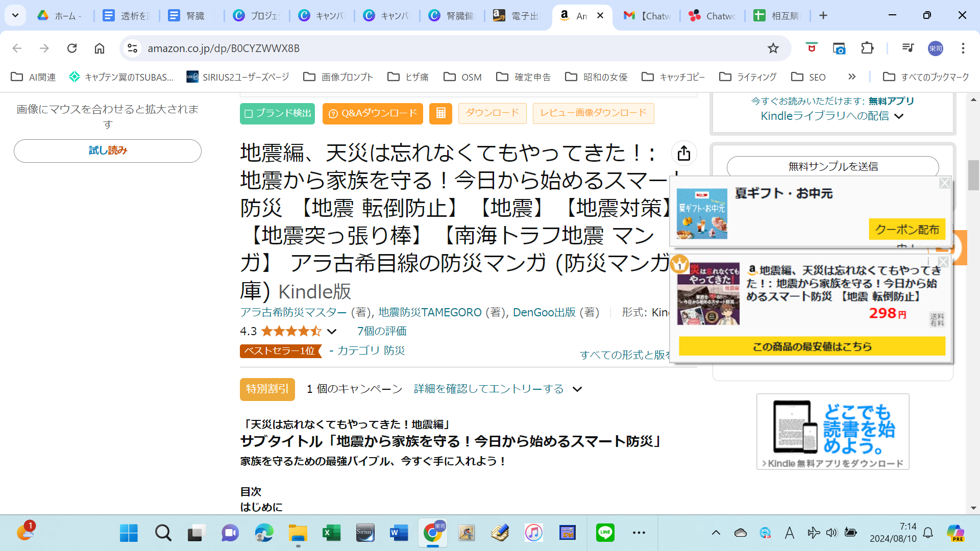Viewport: 980px width, 551px height.
Task: Open notification bell in system tray
Action: pyautogui.click(x=928, y=533)
